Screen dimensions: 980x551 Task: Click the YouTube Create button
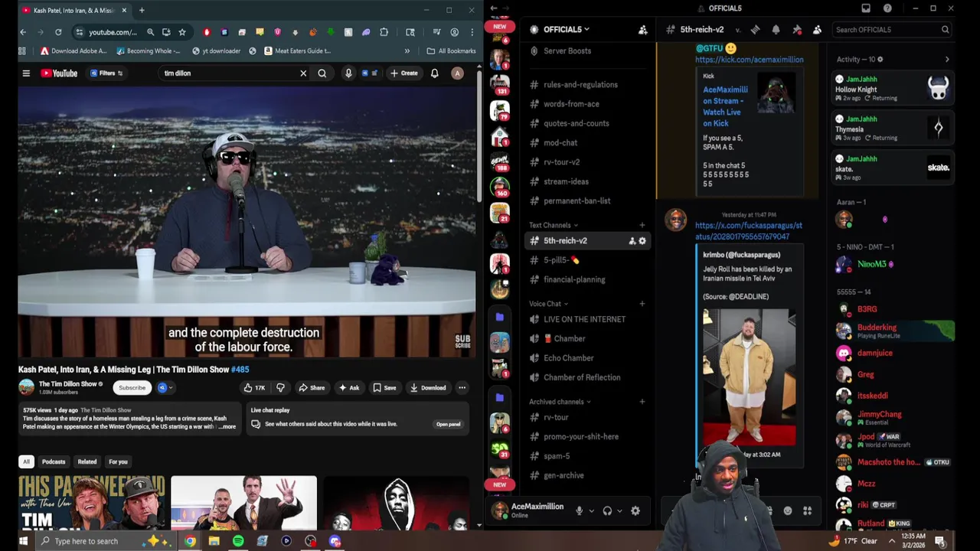403,73
